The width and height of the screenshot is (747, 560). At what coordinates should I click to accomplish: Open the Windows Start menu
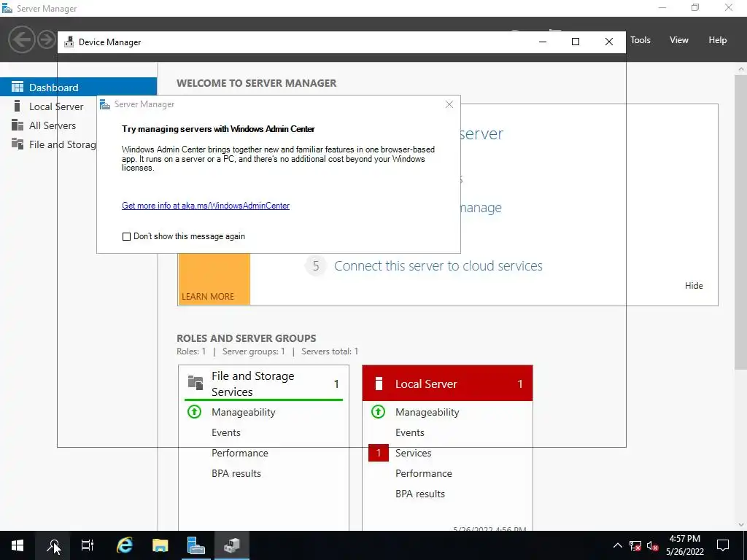[18, 545]
